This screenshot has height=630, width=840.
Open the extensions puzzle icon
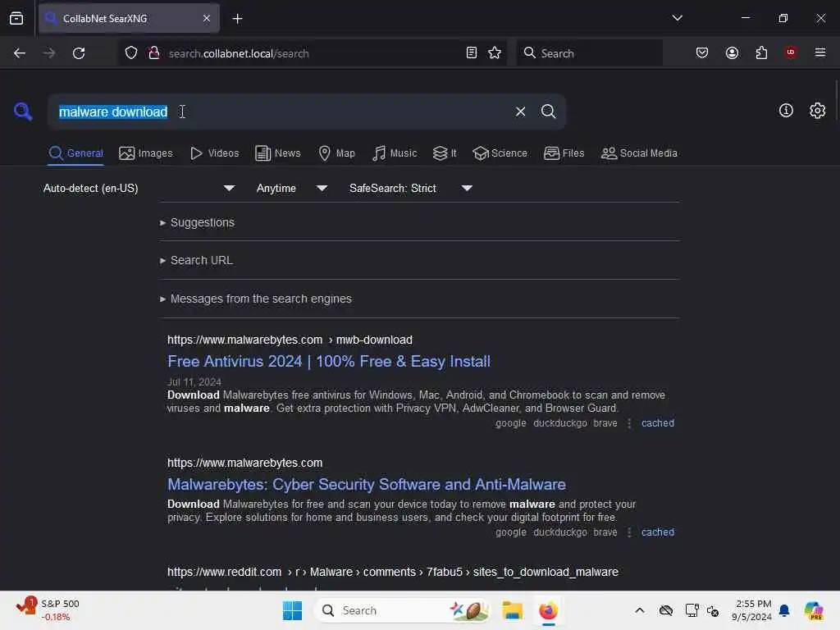761,52
